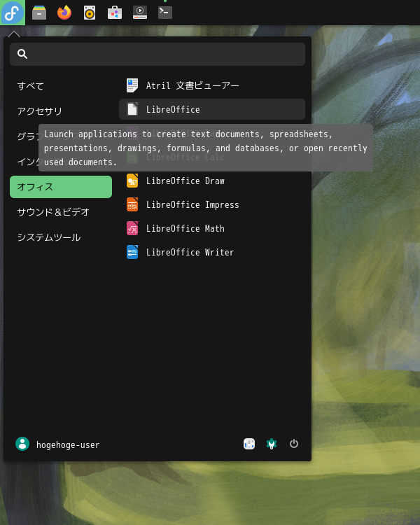Select the すべて category
The height and width of the screenshot is (525, 420).
[x=61, y=86]
